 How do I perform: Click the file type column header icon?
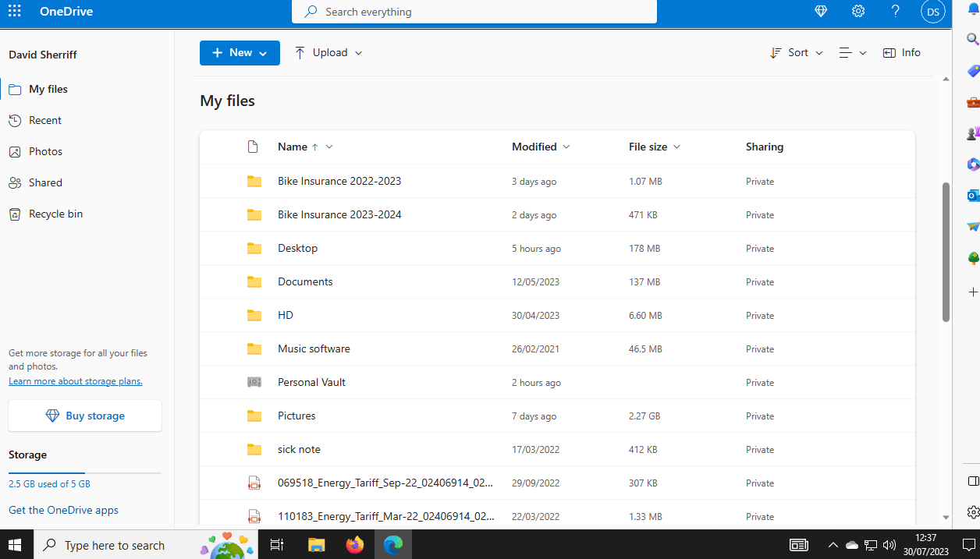pyautogui.click(x=252, y=147)
